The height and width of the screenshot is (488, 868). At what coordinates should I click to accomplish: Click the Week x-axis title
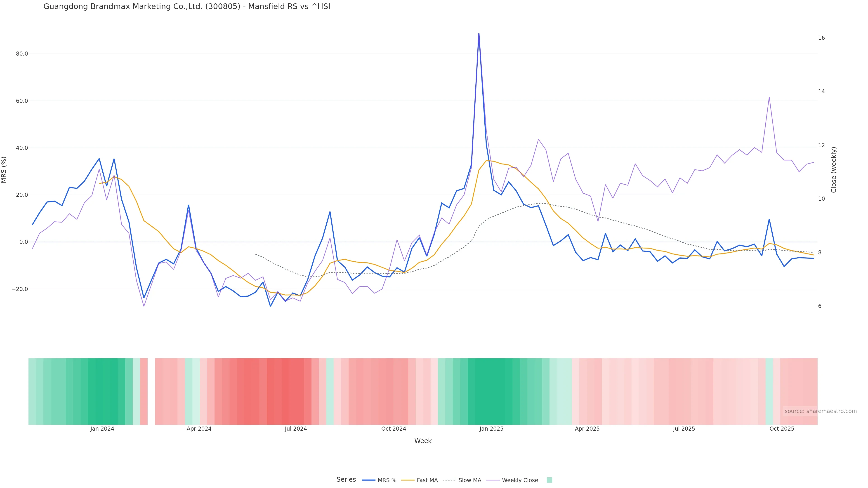(x=423, y=441)
